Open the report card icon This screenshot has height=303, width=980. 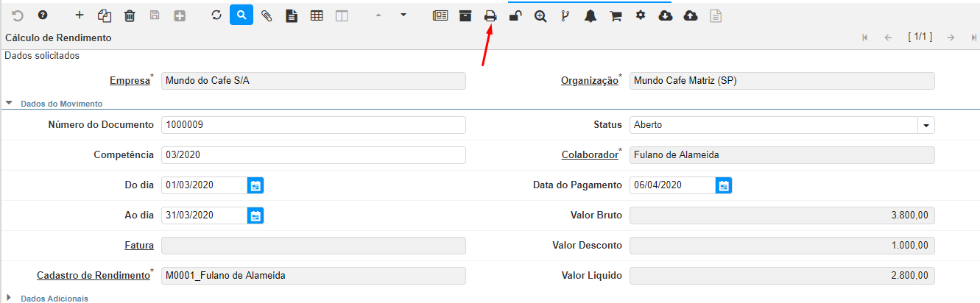(440, 15)
